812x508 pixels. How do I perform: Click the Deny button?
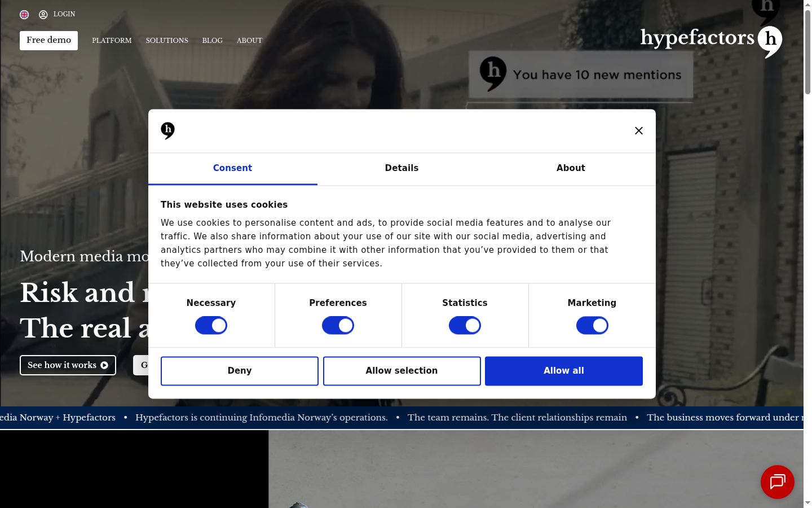pos(240,371)
